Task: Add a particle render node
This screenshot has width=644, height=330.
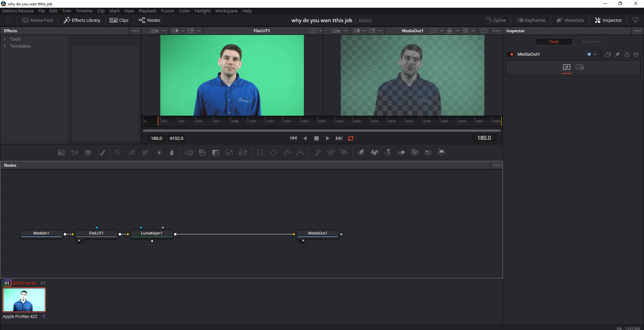Action: pos(344,153)
